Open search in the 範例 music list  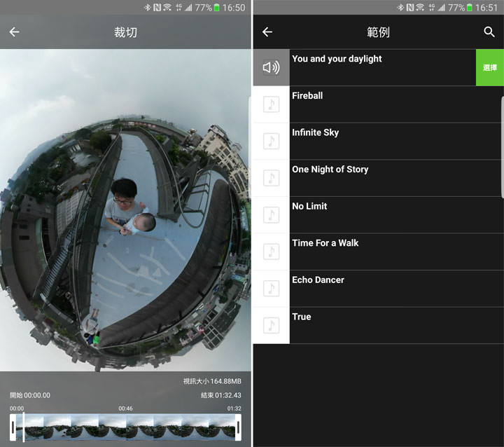tap(489, 32)
